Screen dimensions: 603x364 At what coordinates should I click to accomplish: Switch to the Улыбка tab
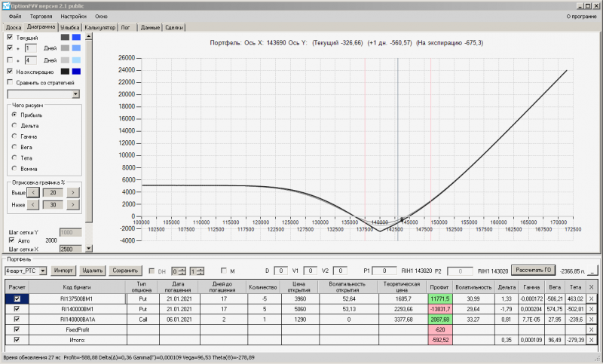69,27
